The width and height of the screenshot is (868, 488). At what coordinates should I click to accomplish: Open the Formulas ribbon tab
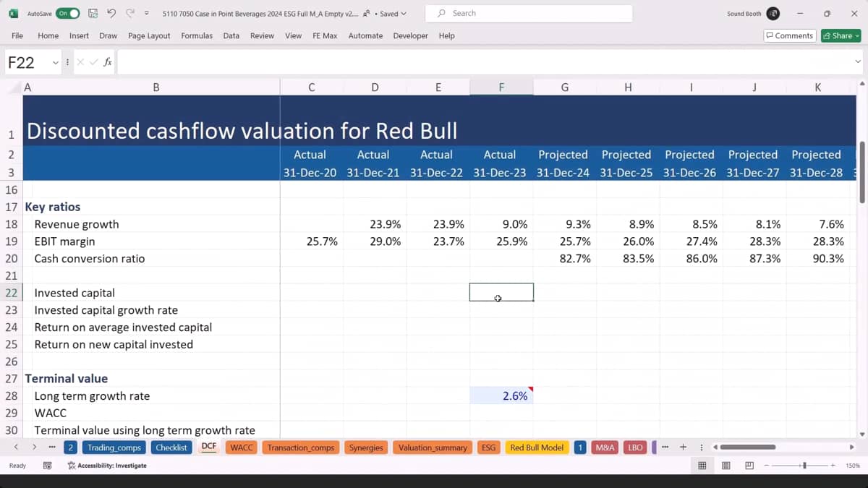click(197, 35)
